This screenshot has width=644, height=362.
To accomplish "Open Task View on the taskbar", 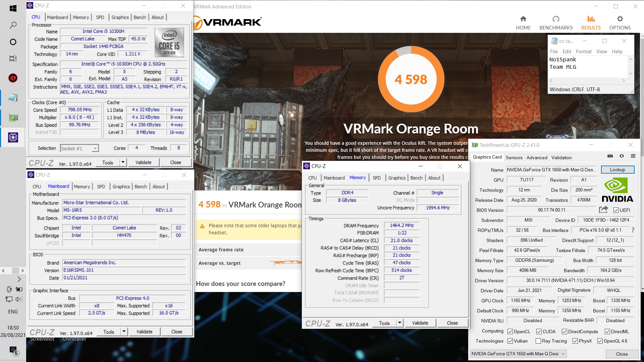I will point(13,59).
